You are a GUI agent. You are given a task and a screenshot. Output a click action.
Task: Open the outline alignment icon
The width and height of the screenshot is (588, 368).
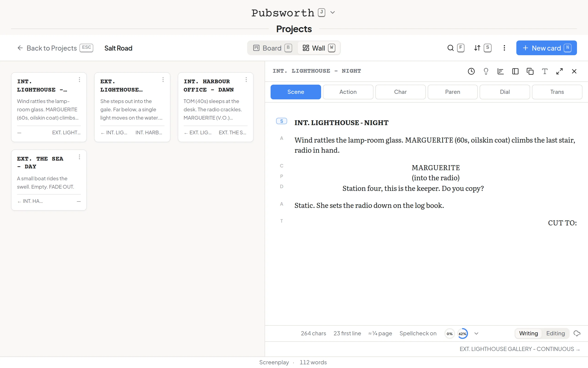tap(500, 71)
